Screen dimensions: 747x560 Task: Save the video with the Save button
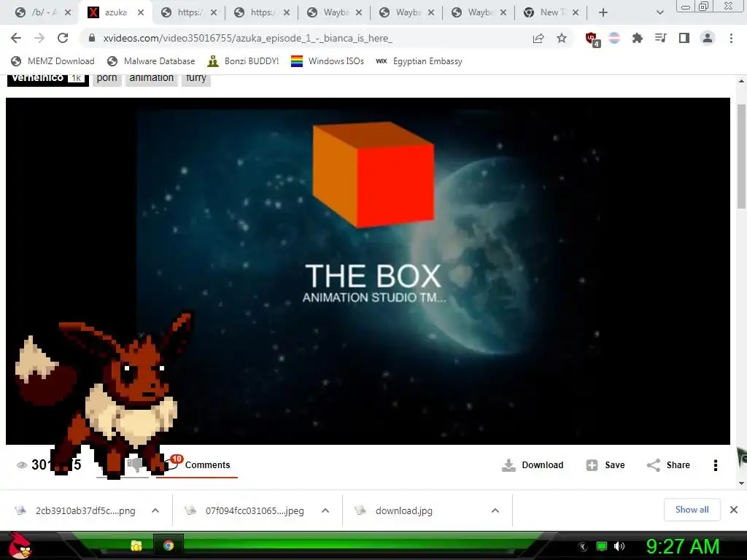pyautogui.click(x=605, y=464)
